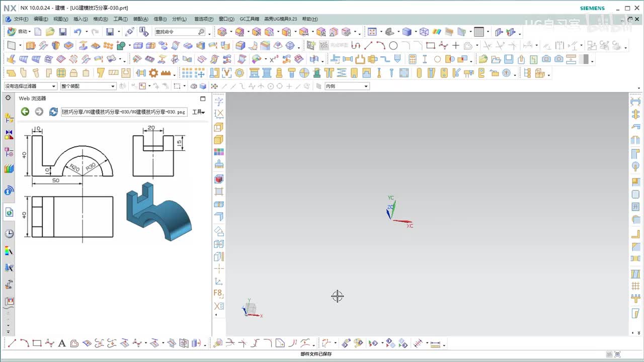Open the HD3D Tools info tab
This screenshot has height=362, width=644.
tap(9, 191)
